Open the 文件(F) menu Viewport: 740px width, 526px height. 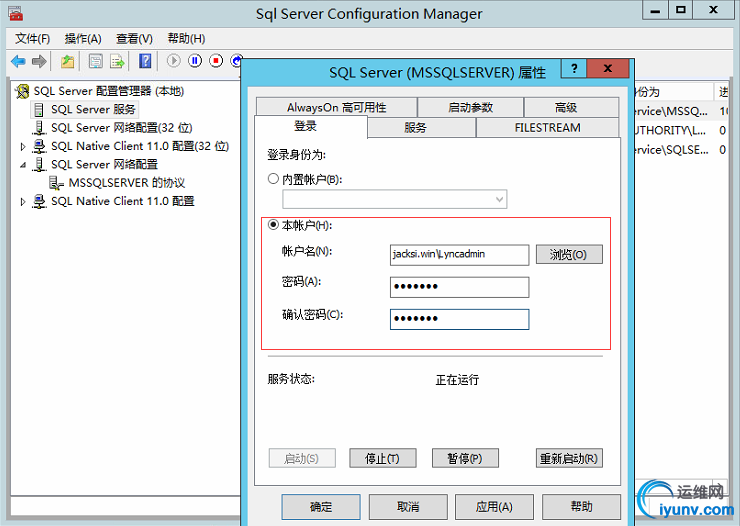(x=33, y=39)
